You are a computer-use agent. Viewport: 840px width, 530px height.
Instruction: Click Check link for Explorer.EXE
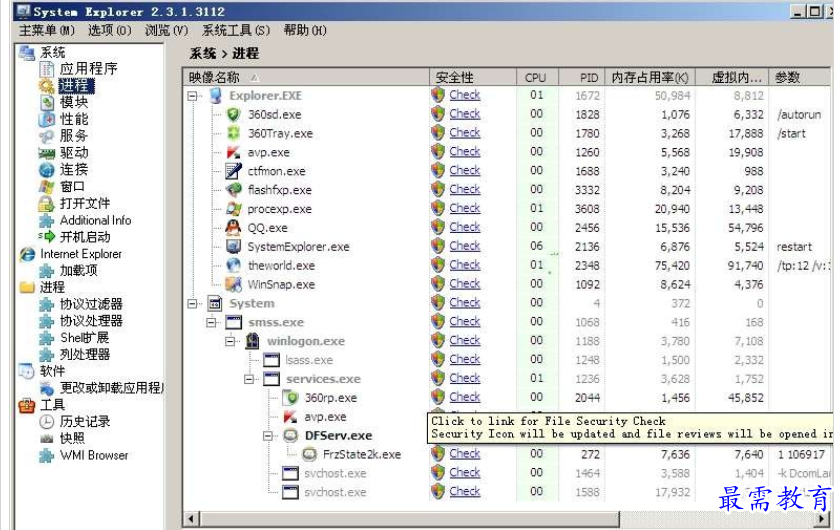464,95
